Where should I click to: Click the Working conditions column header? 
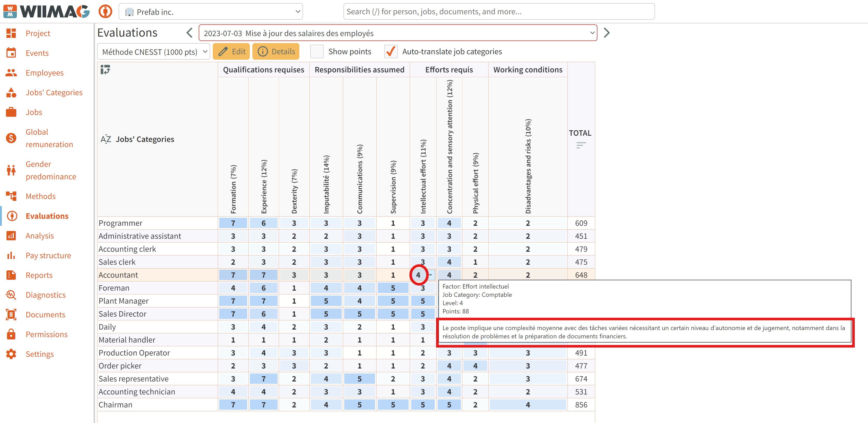pos(528,70)
